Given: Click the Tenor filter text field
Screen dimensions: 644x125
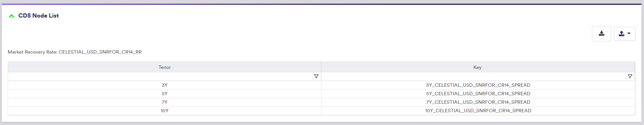Looking at the screenshot, I should (x=160, y=77).
